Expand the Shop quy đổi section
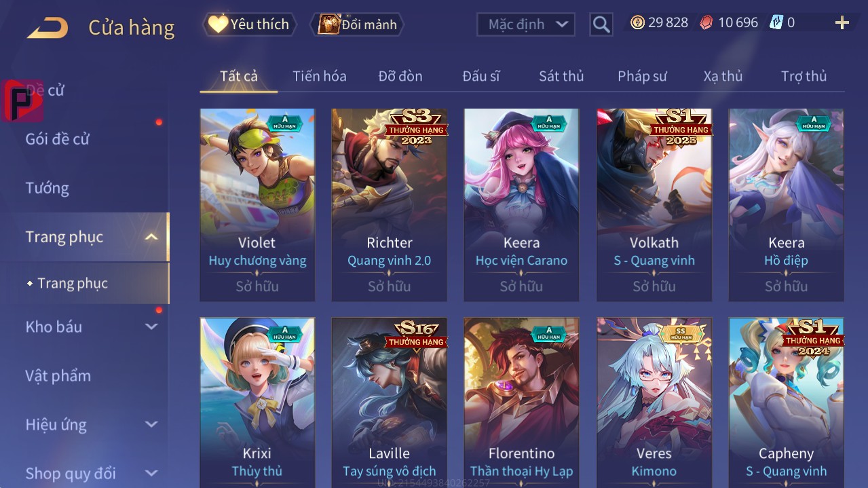Viewport: 868px width, 488px height. click(151, 473)
